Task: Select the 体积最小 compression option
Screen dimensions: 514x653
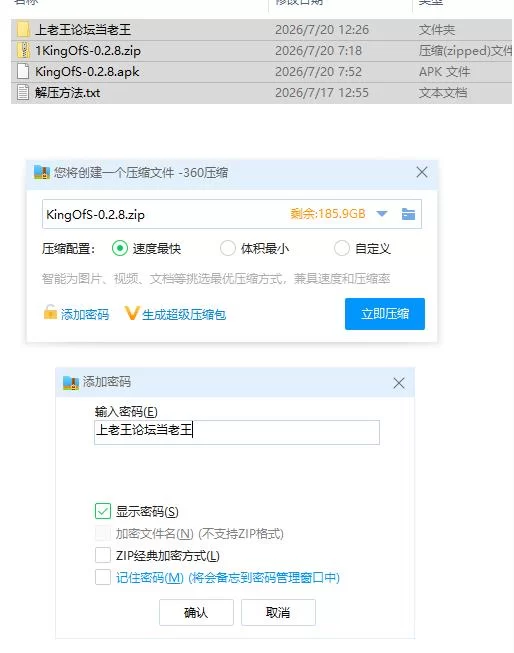Action: click(227, 249)
